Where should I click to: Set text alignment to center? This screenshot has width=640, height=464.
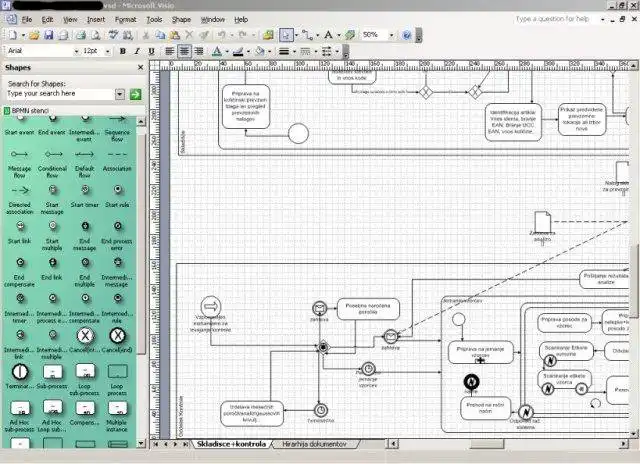pyautogui.click(x=184, y=51)
